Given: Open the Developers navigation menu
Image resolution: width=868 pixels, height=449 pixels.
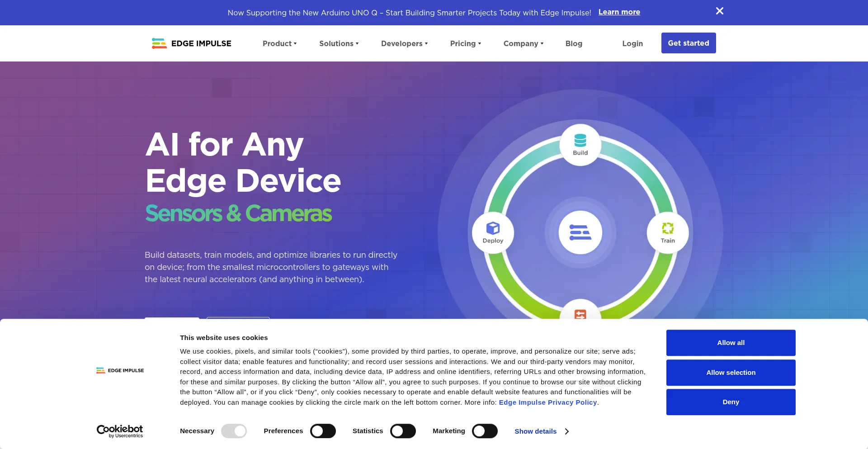Looking at the screenshot, I should [404, 43].
